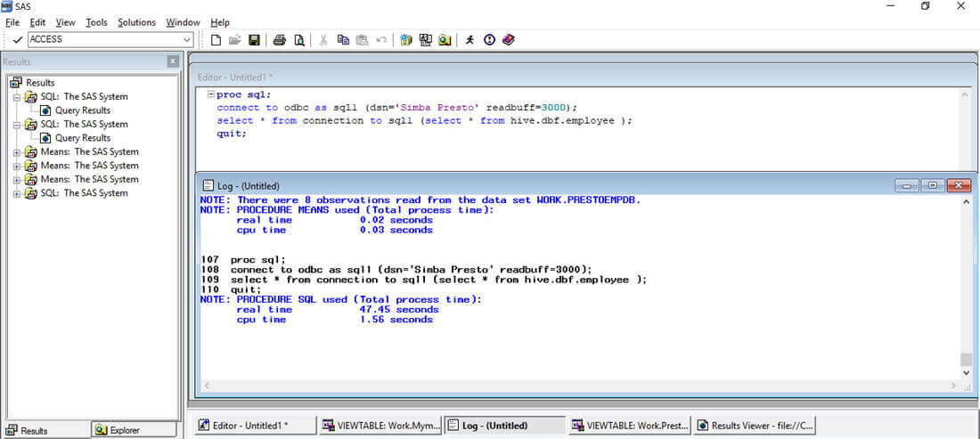This screenshot has height=439, width=980.
Task: Click 'PROCEDURE SQL used' note in Log
Action: tap(341, 300)
